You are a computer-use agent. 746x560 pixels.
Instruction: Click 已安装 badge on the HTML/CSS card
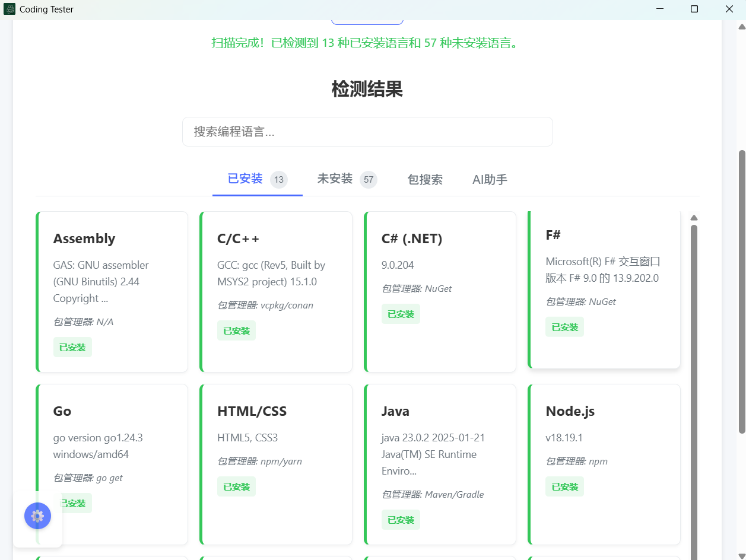click(x=236, y=486)
